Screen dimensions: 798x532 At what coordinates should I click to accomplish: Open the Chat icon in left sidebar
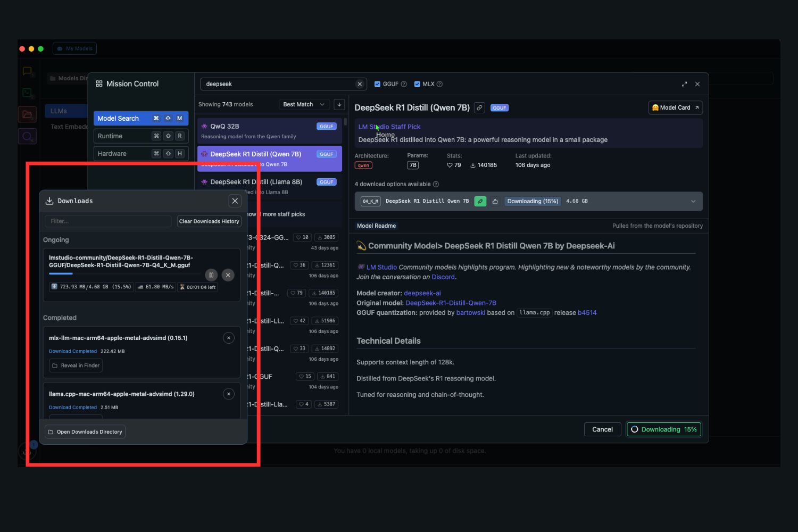(x=27, y=71)
